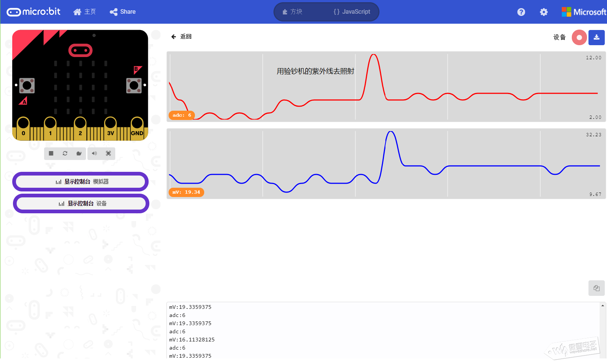This screenshot has height=364, width=607.
Task: Mute the simulator audio
Action: coord(94,153)
